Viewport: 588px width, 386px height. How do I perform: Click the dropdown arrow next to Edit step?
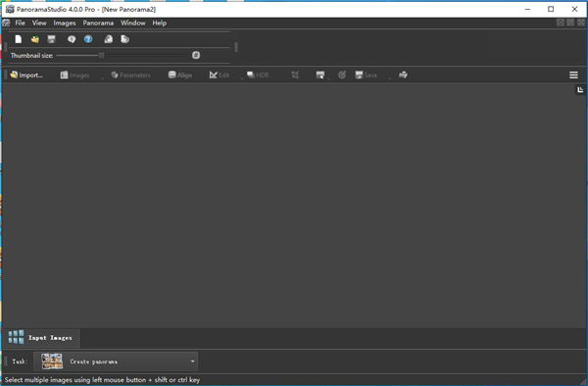point(242,78)
